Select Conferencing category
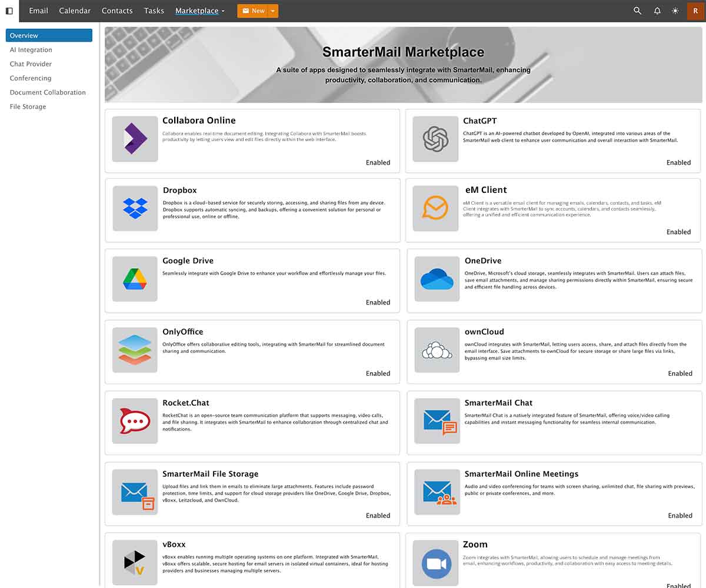This screenshot has width=706, height=588. 31,78
